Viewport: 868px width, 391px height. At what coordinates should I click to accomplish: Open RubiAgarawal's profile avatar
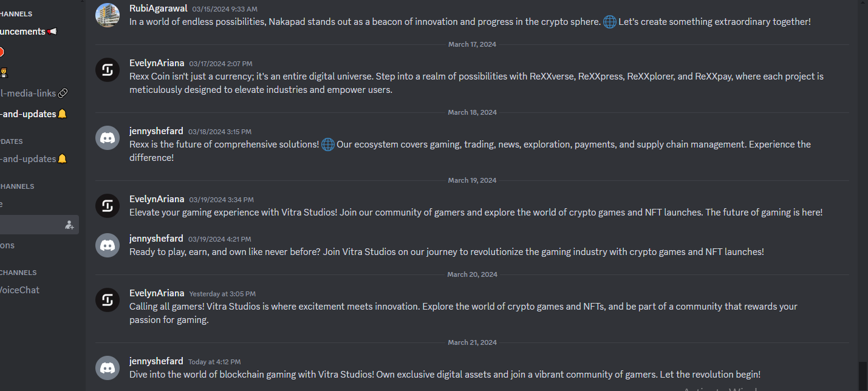(108, 15)
